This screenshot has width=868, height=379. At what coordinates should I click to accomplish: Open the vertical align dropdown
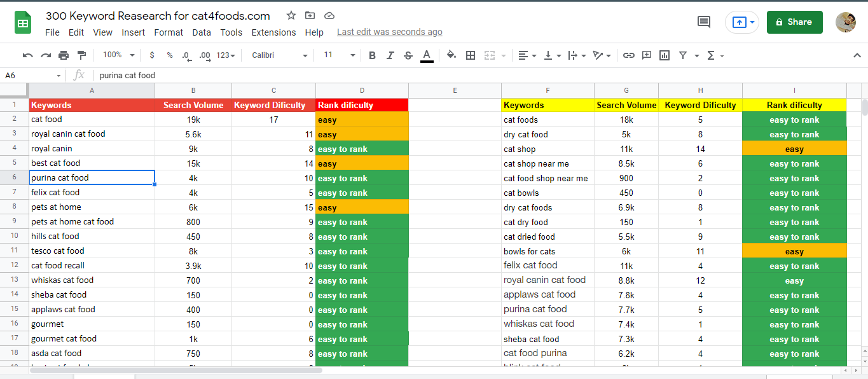pos(553,55)
